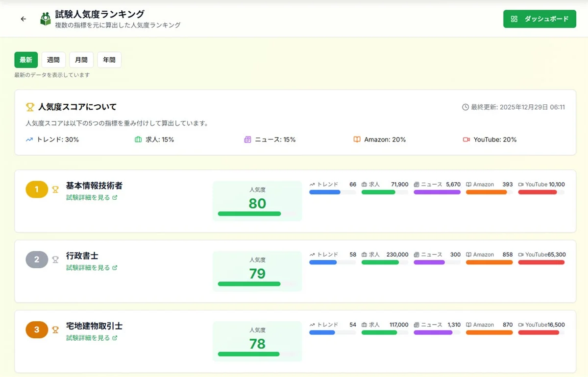Click the clock icon beside 最終更新
Image resolution: width=588 pixels, height=377 pixels.
coord(466,107)
